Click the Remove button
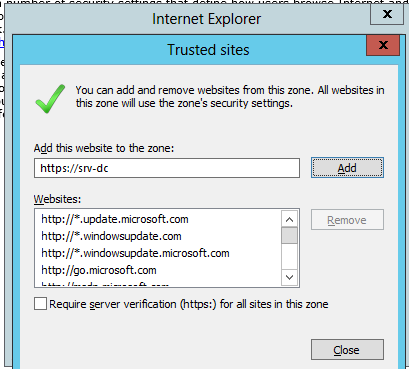This screenshot has width=409, height=369. [347, 220]
